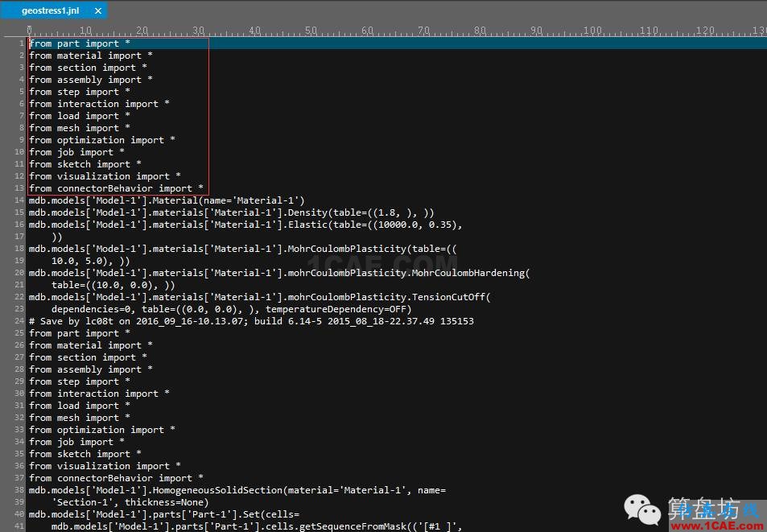Click 'from interaction import *' on line 30
Screen dimensions: 767x532
(x=99, y=394)
